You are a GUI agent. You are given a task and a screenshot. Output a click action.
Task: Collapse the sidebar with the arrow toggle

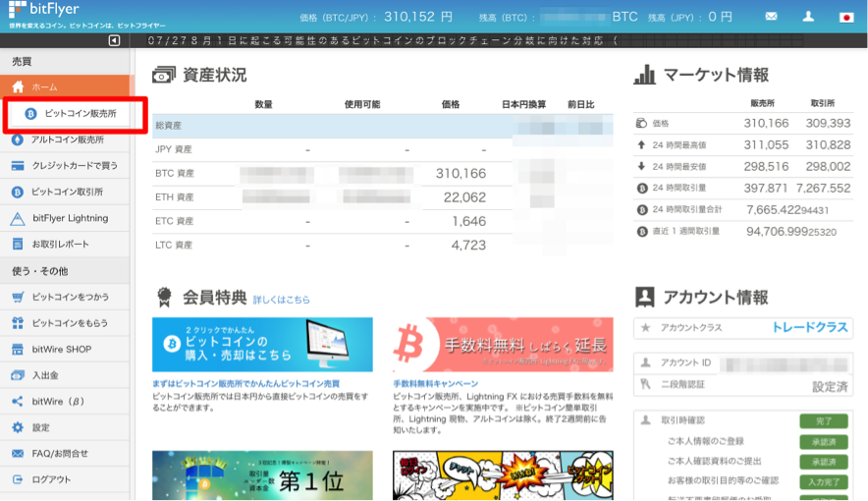(114, 40)
